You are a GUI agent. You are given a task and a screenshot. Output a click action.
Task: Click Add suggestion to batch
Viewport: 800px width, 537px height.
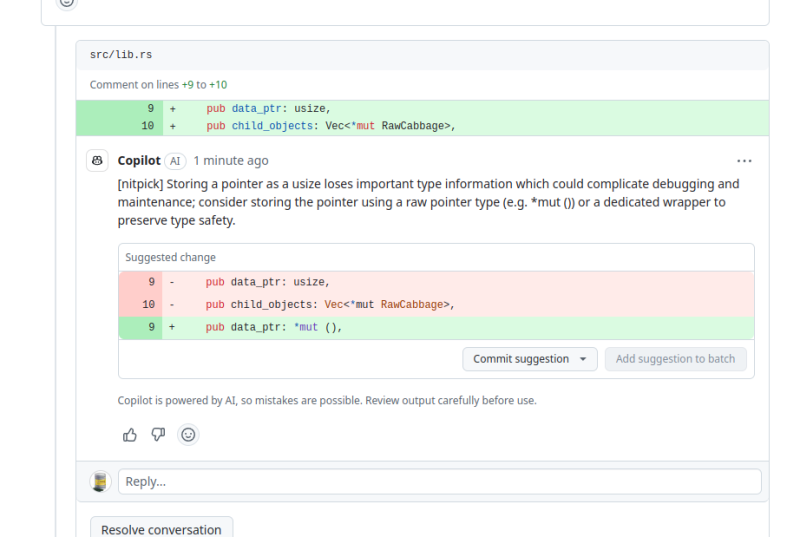[x=675, y=359]
